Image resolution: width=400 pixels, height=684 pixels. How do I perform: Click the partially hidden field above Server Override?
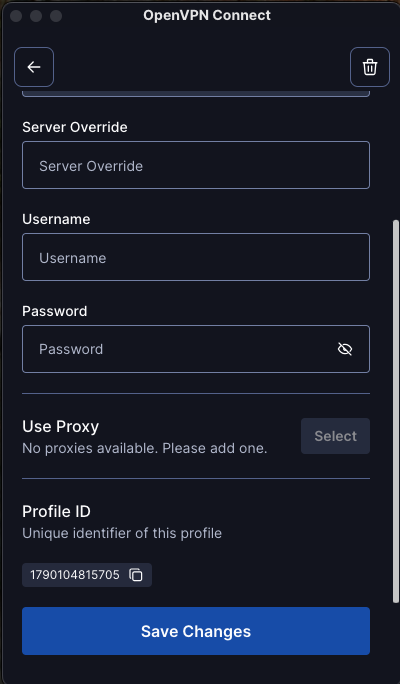[196, 94]
